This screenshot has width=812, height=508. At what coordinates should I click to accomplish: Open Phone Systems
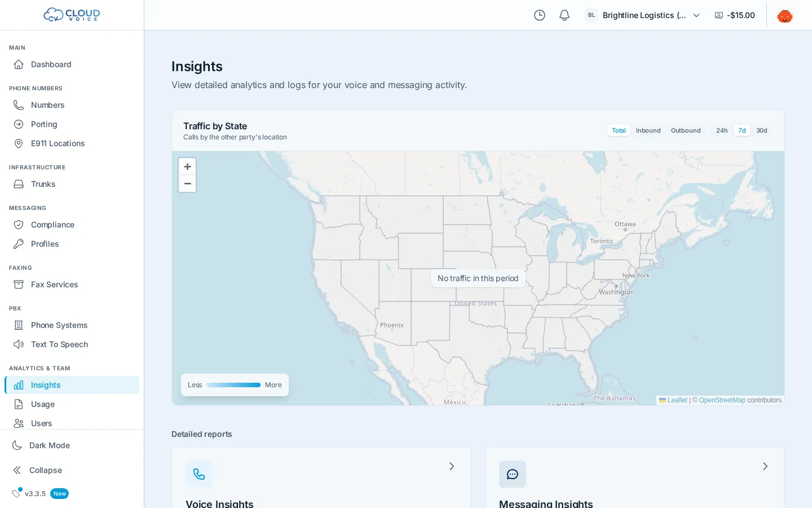tap(72, 325)
